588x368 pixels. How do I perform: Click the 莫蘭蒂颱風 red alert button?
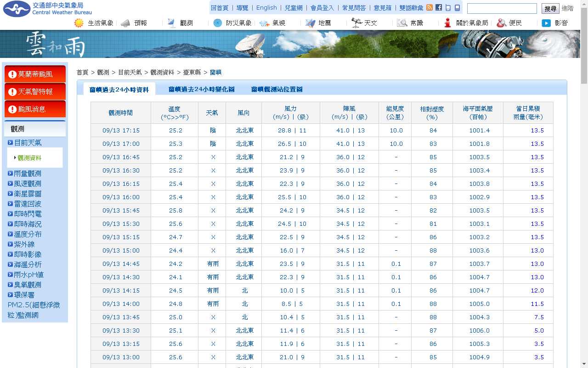(35, 74)
